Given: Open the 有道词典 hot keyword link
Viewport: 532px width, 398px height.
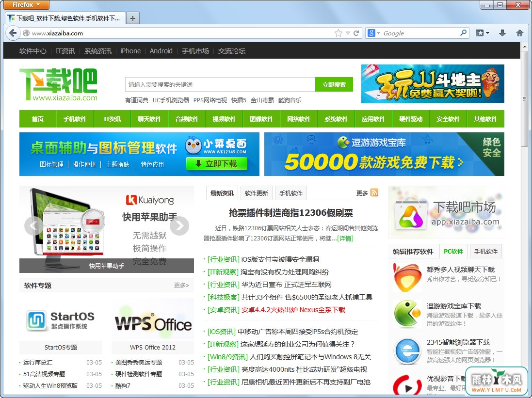Looking at the screenshot, I should coord(137,100).
